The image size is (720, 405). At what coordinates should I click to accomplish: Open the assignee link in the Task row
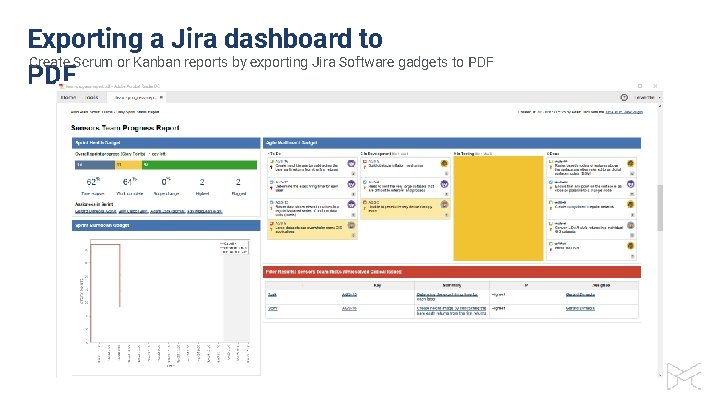coord(580,295)
